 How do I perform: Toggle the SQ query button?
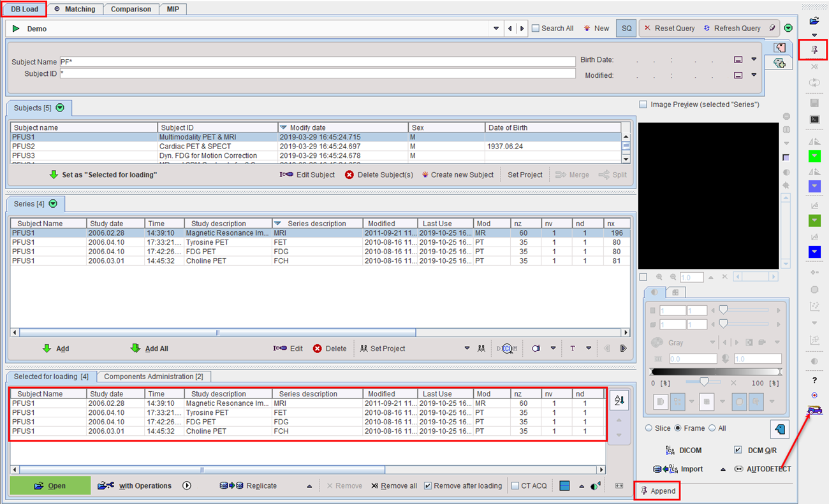coord(626,28)
